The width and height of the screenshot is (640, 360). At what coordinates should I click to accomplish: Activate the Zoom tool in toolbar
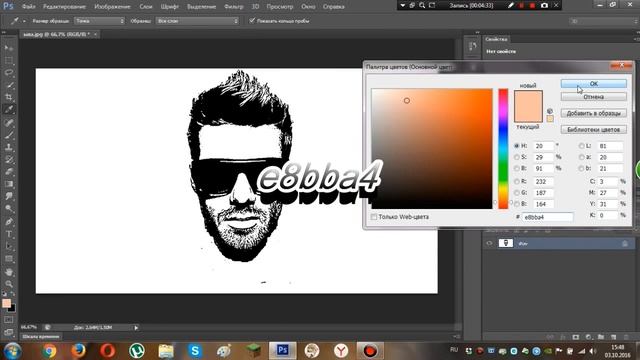pyautogui.click(x=9, y=284)
